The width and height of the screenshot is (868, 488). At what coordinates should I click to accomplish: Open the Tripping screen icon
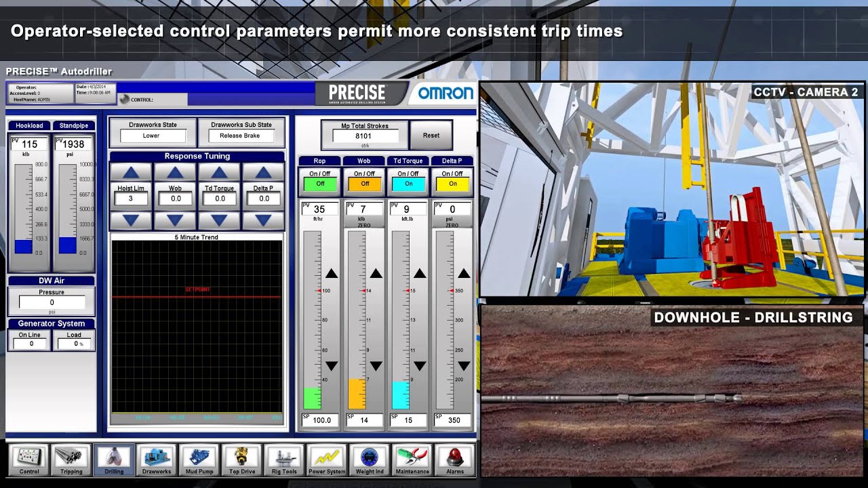(71, 460)
